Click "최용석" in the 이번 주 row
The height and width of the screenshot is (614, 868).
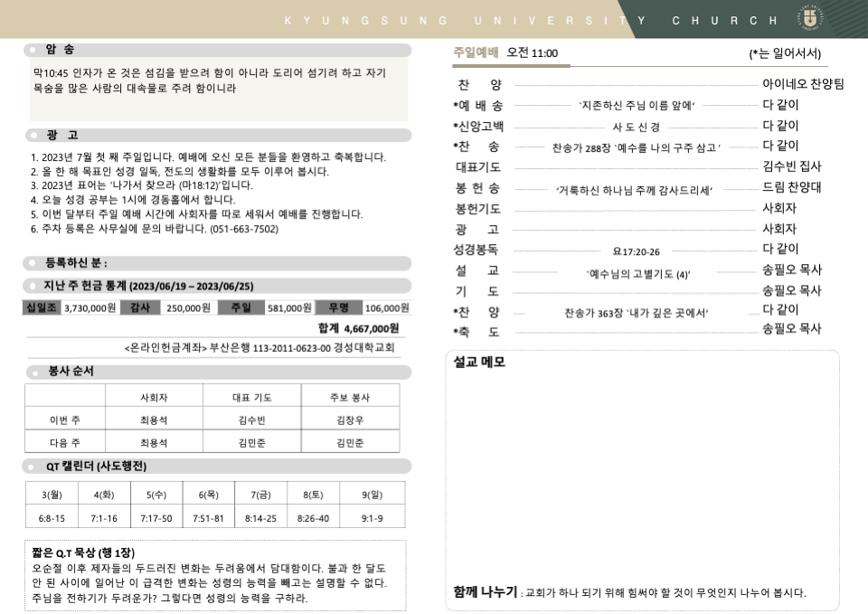pyautogui.click(x=154, y=420)
